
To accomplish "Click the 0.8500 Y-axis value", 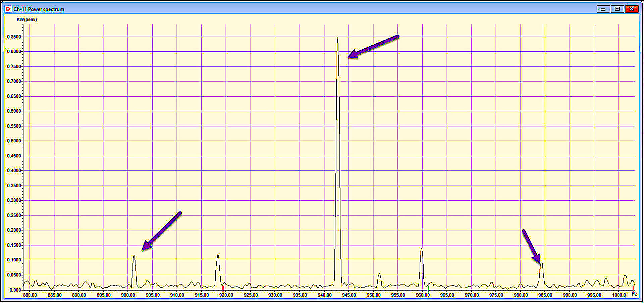I will click(14, 37).
